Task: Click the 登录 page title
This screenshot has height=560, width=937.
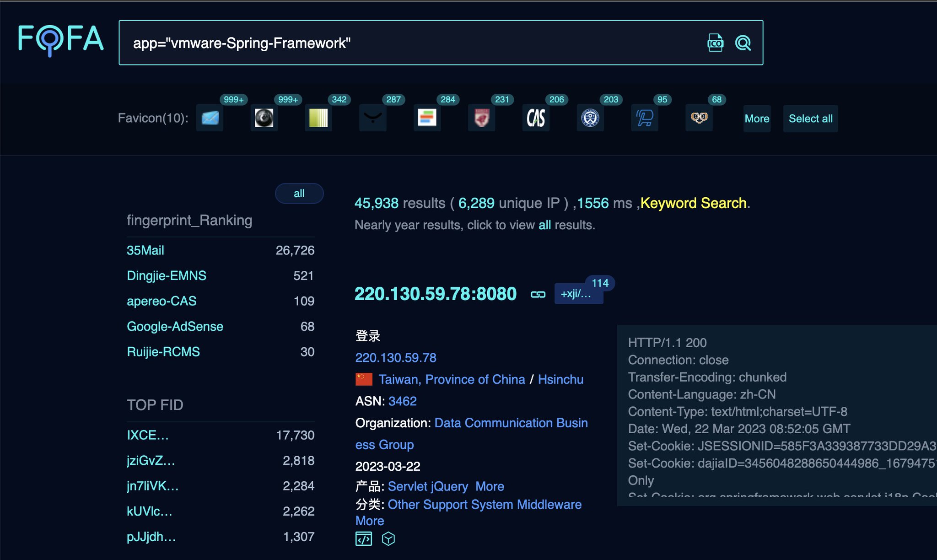Action: (x=368, y=336)
